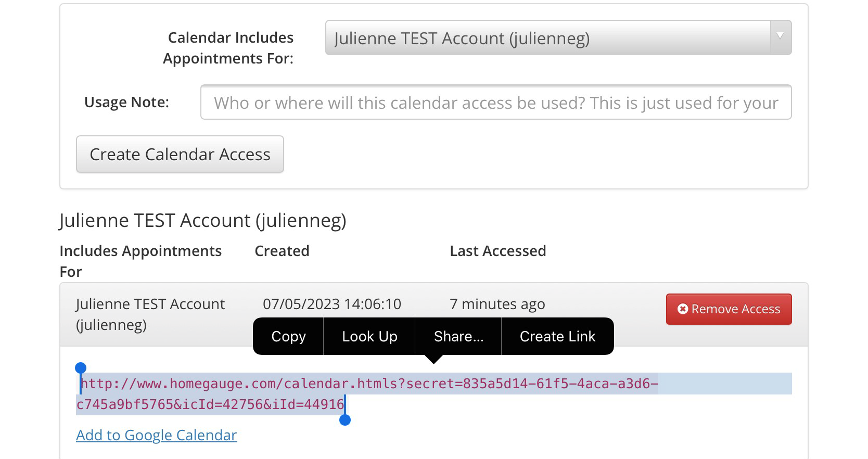Click the dropdown arrow on the account selector
Image resolution: width=868 pixels, height=459 pixels.
click(x=780, y=37)
